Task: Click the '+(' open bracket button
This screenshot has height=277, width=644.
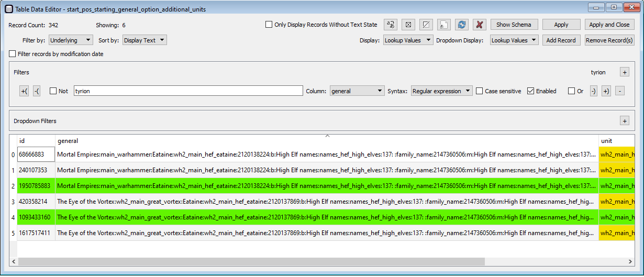Action: (24, 91)
